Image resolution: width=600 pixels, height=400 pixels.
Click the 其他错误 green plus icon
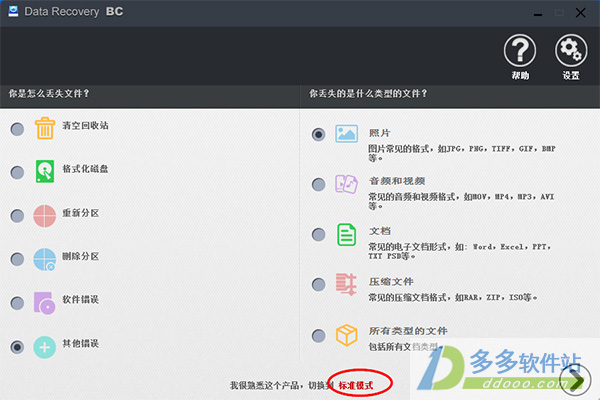44,347
